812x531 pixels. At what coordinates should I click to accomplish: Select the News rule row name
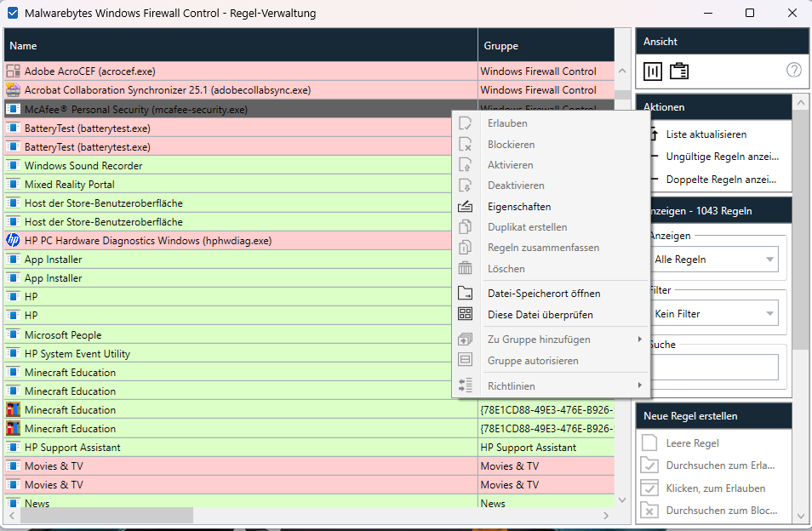tap(37, 503)
